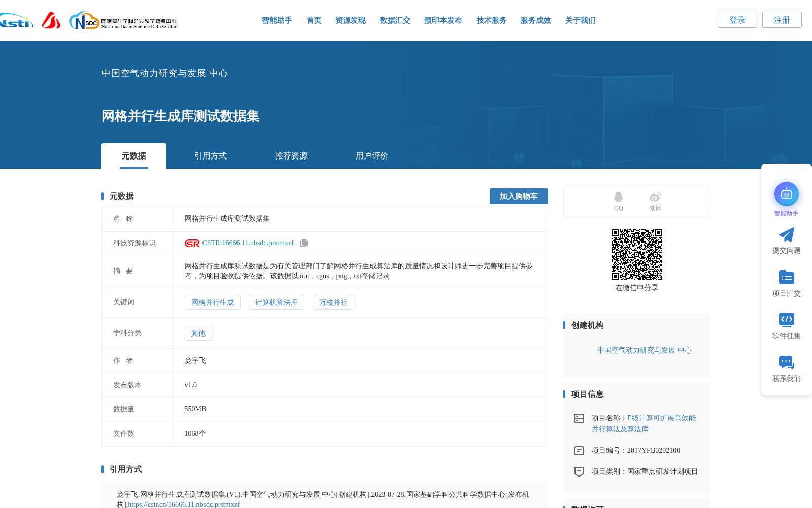This screenshot has height=508, width=812.
Task: Click the 其他 subject category tag
Action: tap(198, 333)
